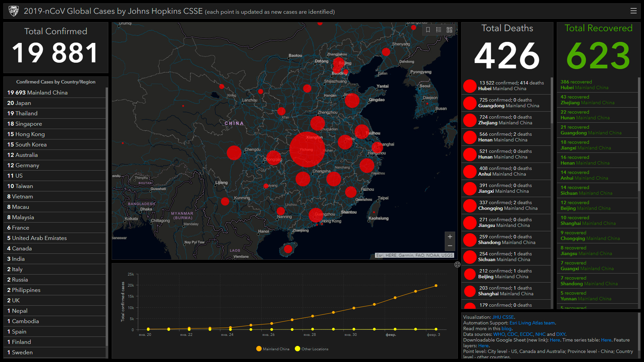Click the February 3 data point on chart
The height and width of the screenshot is (362, 644).
click(436, 286)
